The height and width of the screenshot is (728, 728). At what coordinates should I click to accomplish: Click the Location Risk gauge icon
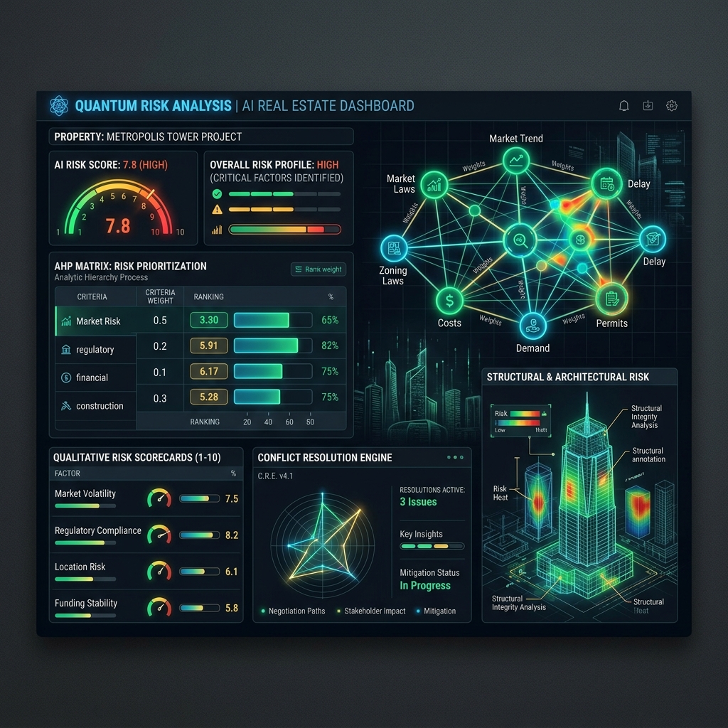pos(159,571)
